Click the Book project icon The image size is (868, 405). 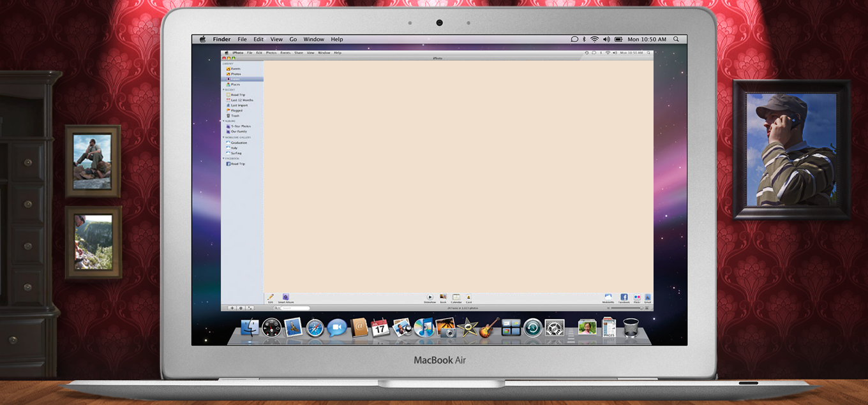(x=443, y=297)
